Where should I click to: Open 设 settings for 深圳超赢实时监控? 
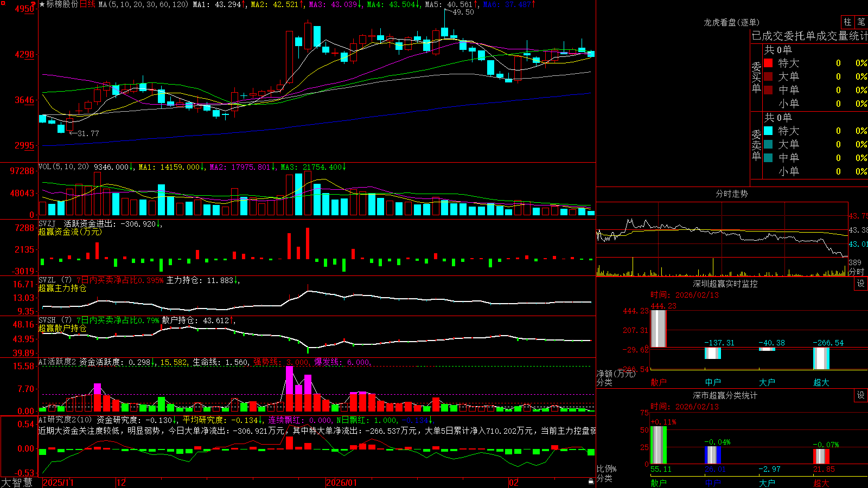[861, 284]
